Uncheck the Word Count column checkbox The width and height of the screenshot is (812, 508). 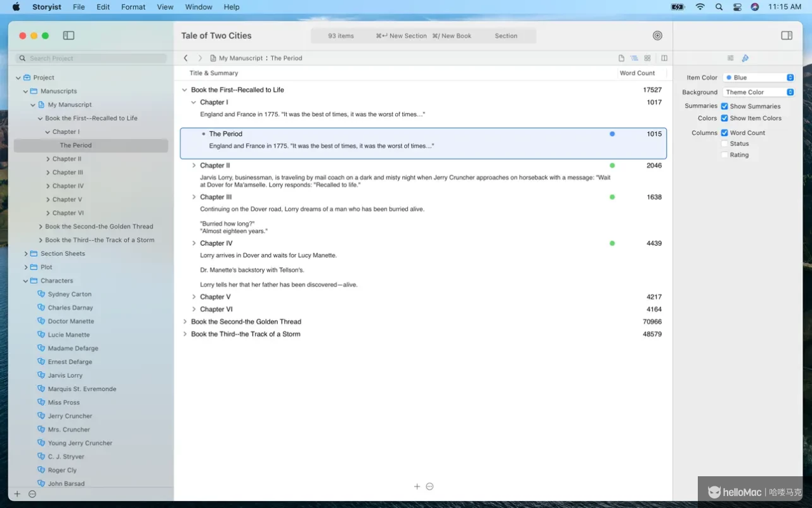coord(724,133)
